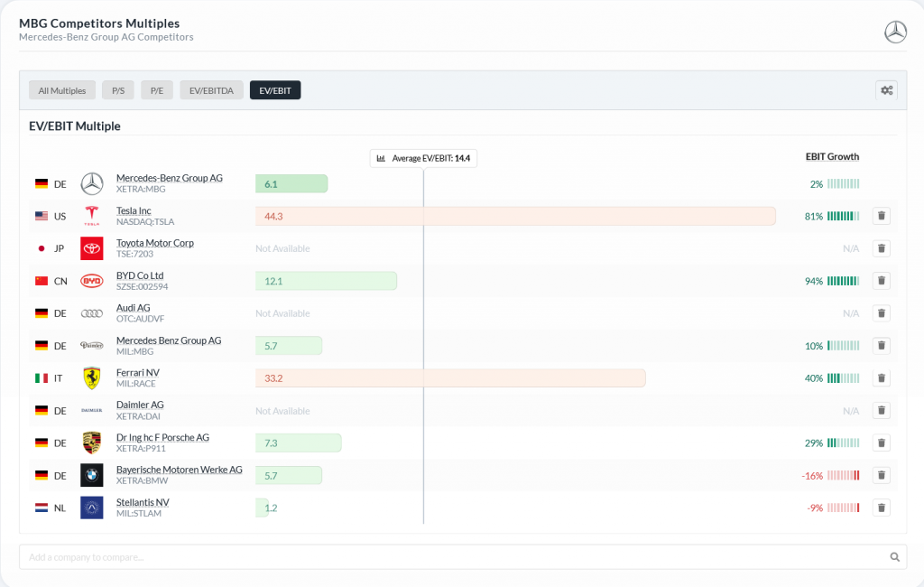Remove Dr Ing hc F Porsche AG

(882, 443)
